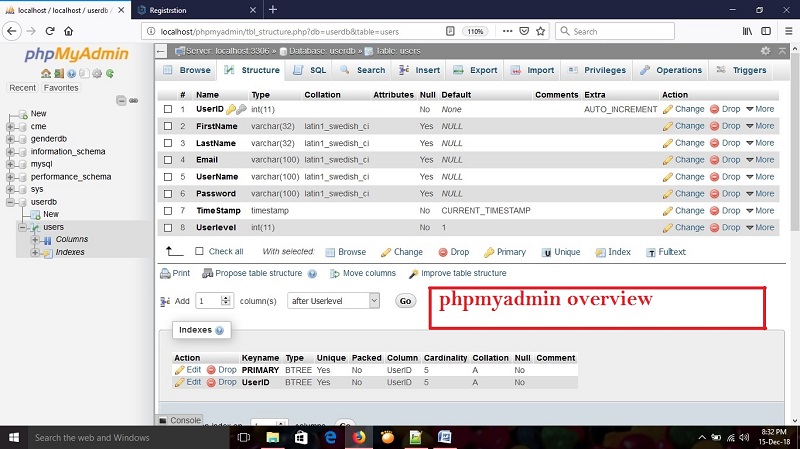Open navigation panel settings gear icon

97,73
